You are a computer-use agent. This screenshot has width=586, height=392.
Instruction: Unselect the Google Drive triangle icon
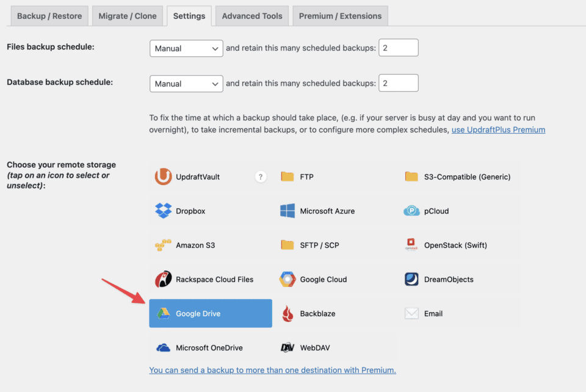[164, 313]
